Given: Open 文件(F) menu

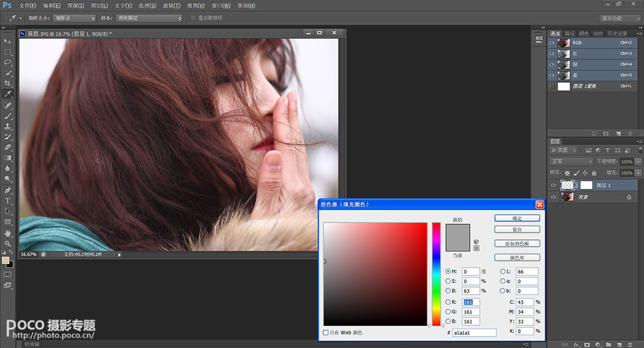Looking at the screenshot, I should click(x=28, y=5).
